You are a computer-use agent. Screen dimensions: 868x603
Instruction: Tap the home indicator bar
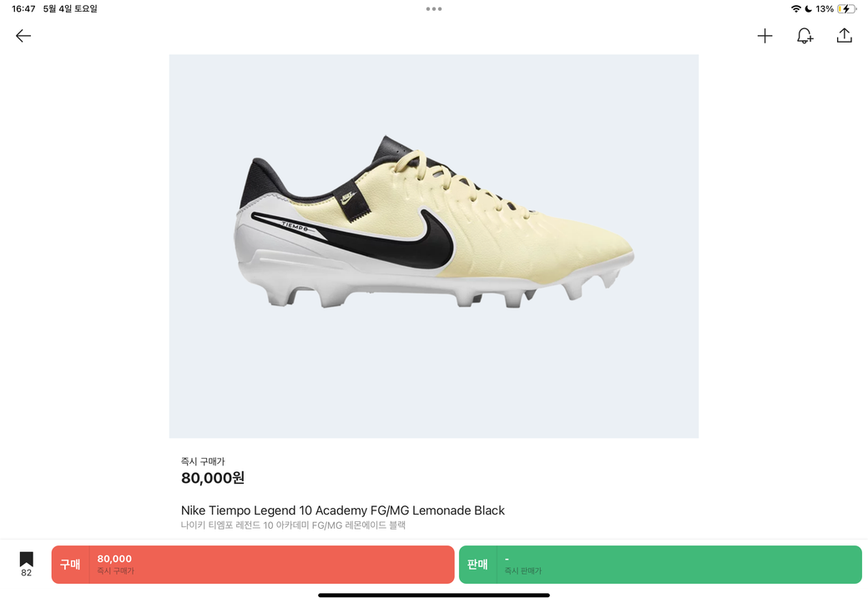tap(433, 595)
